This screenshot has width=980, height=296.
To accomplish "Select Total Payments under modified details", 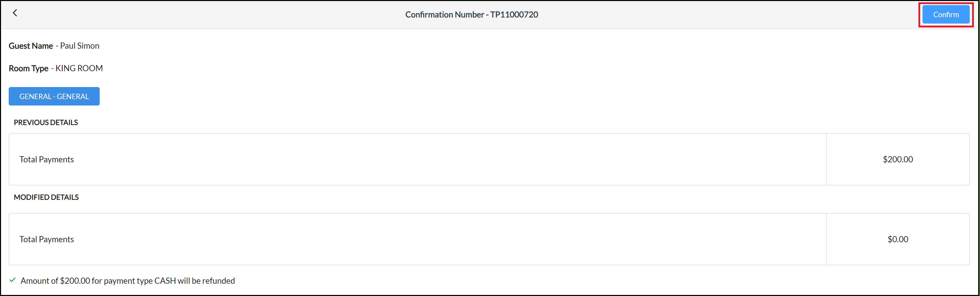I will click(47, 239).
